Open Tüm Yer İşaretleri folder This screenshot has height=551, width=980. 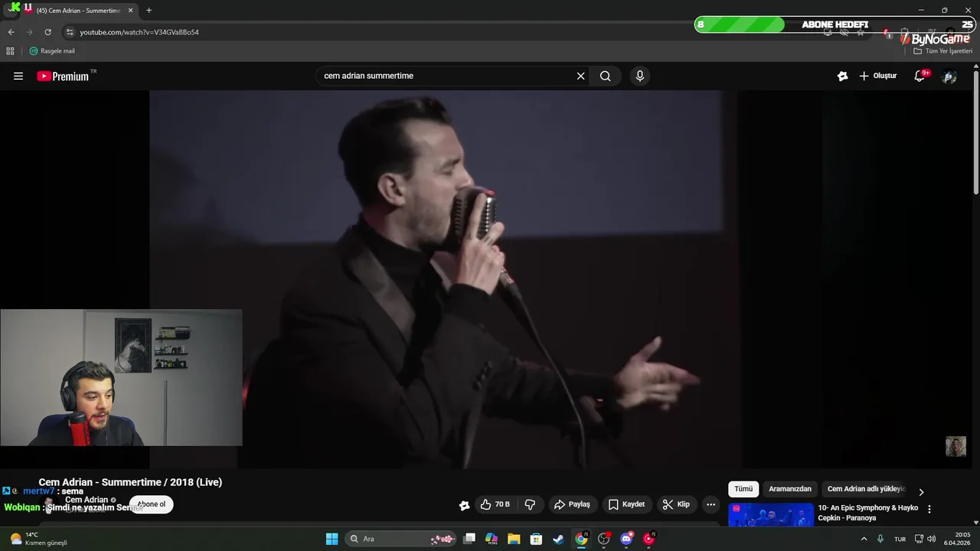[942, 51]
